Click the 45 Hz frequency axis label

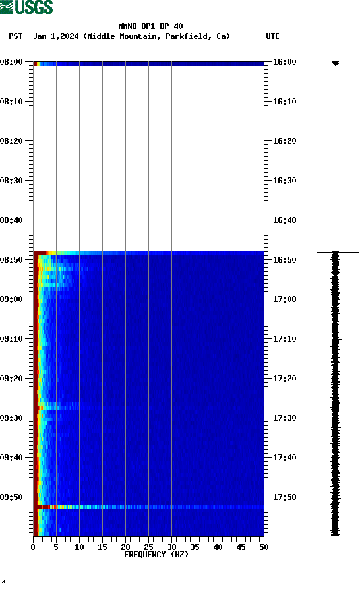pyautogui.click(x=241, y=547)
